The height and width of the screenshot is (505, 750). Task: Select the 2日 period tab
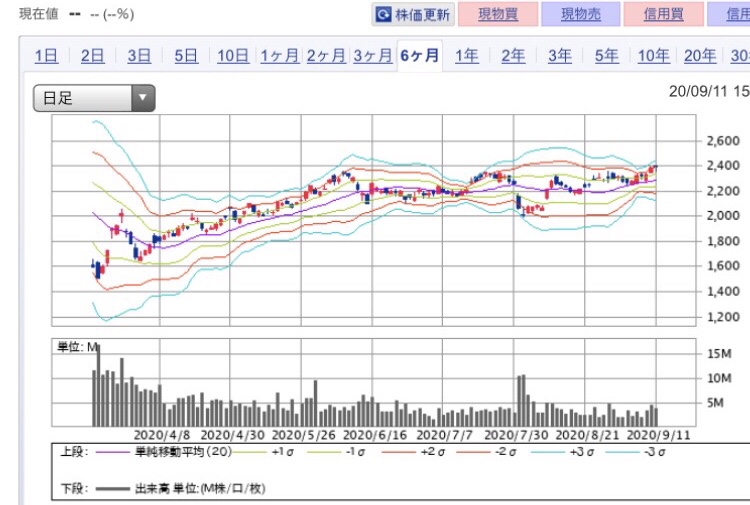[x=92, y=56]
